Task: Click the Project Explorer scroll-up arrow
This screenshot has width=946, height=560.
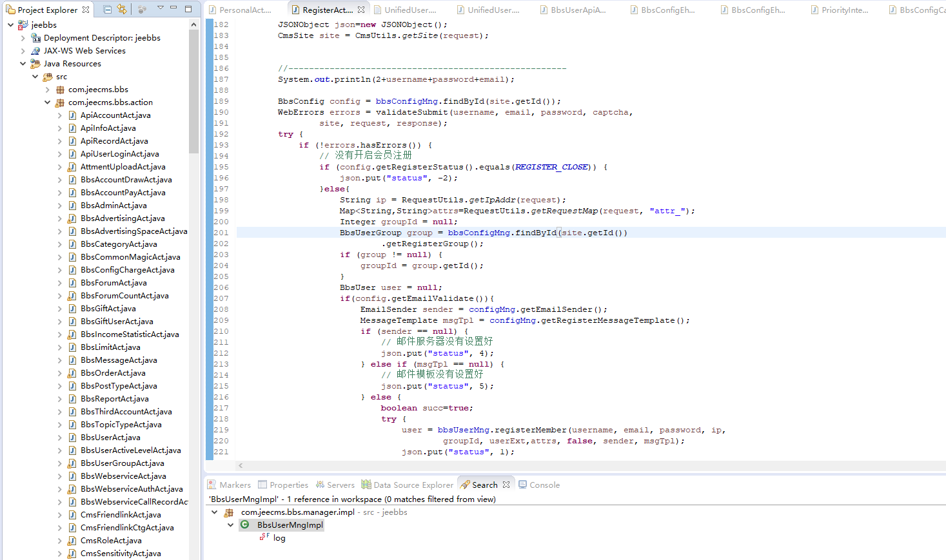Action: 193,24
